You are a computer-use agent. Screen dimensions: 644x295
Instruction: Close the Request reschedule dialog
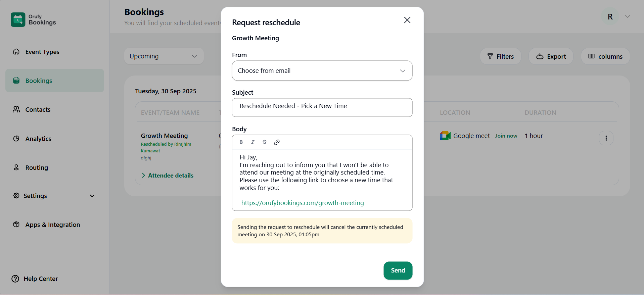click(407, 20)
